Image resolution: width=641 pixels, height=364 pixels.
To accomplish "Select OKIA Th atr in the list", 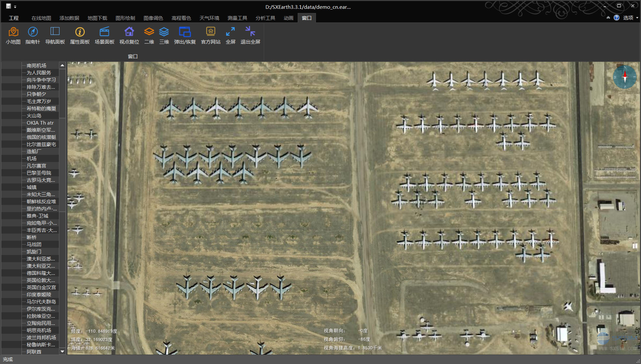I will [40, 123].
